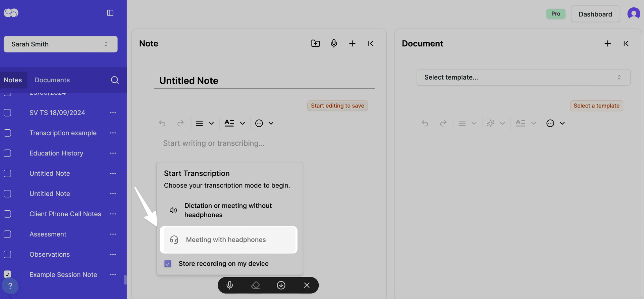The height and width of the screenshot is (299, 644).
Task: Click the download icon in bottom toolbar
Action: click(281, 285)
